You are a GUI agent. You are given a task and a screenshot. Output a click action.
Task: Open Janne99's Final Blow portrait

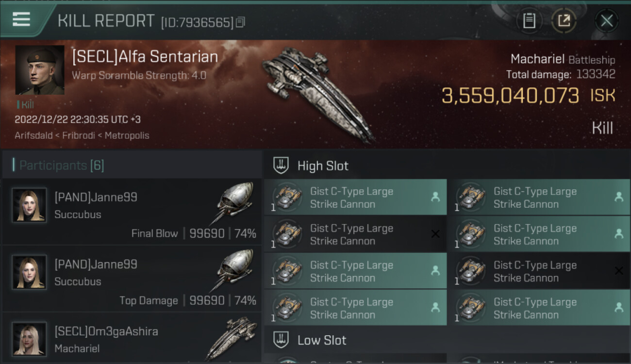pos(29,205)
